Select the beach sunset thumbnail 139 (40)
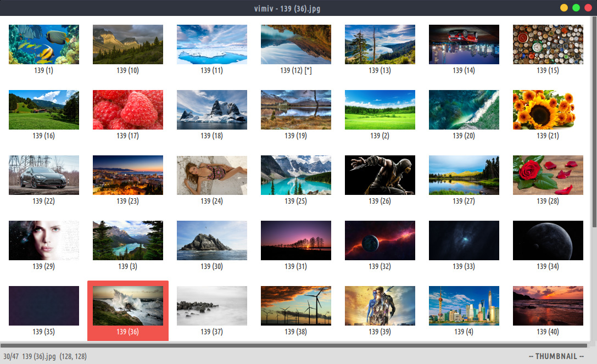 tap(548, 306)
